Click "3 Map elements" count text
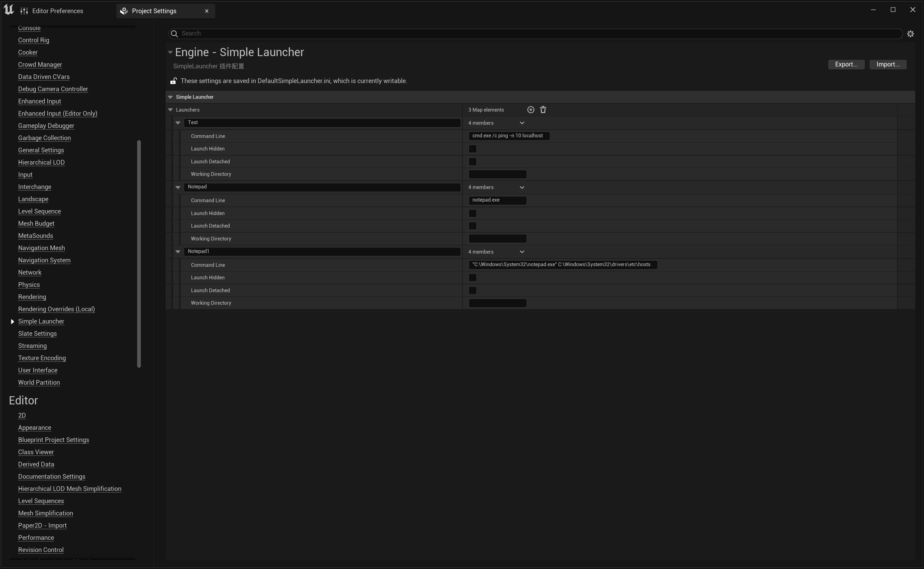Viewport: 924px width, 569px height. [486, 110]
